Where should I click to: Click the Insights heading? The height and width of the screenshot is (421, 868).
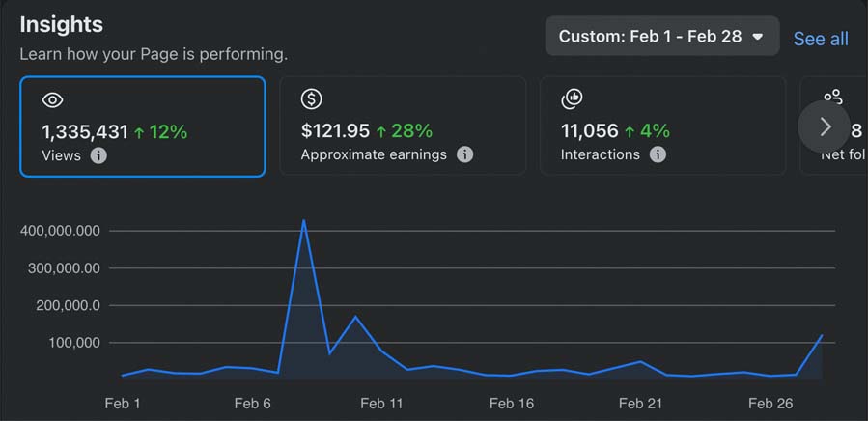point(61,24)
